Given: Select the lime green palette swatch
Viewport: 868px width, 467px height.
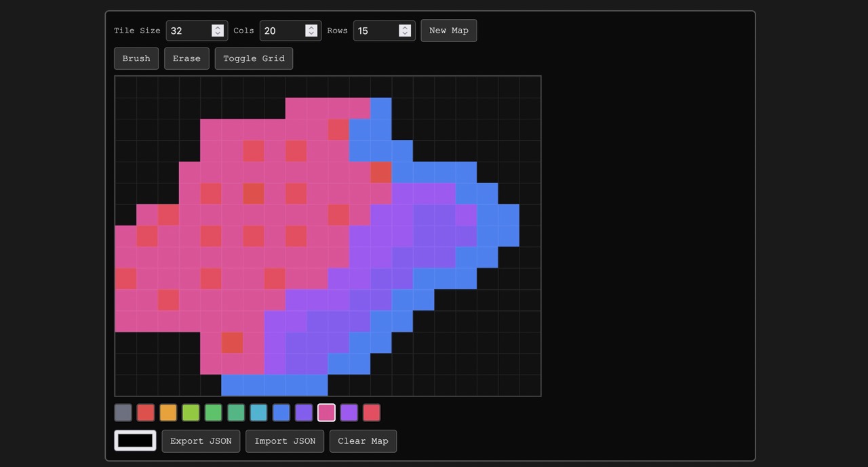Looking at the screenshot, I should (x=191, y=412).
